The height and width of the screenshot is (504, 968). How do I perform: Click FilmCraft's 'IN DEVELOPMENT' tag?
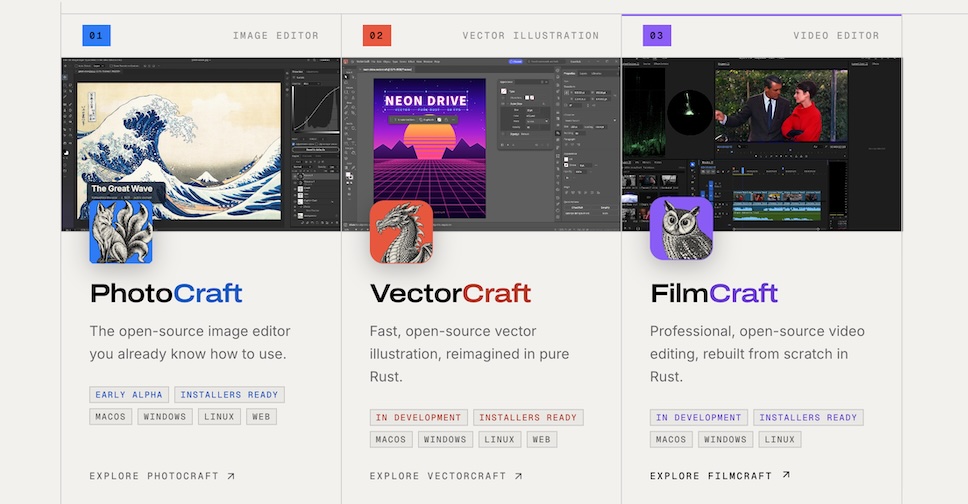(698, 418)
